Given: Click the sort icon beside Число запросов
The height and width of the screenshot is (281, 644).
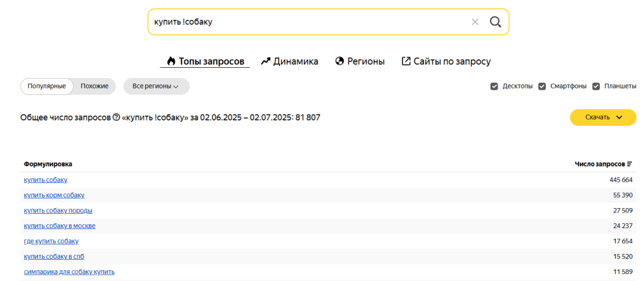Looking at the screenshot, I should point(630,164).
